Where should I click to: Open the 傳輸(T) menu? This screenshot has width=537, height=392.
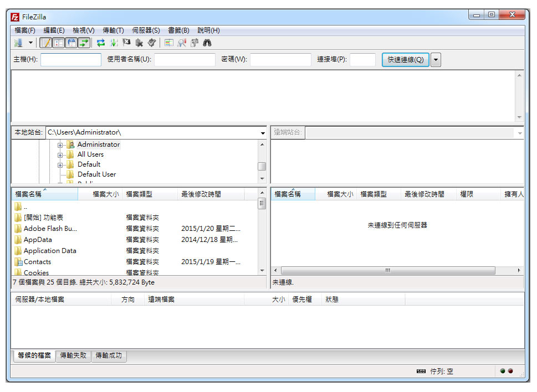point(113,30)
